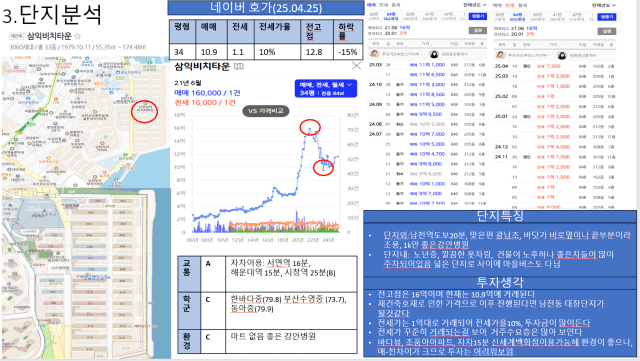Click the 매매 11억 6,500 transaction row
Screen dimensions: 640x361
427,75
